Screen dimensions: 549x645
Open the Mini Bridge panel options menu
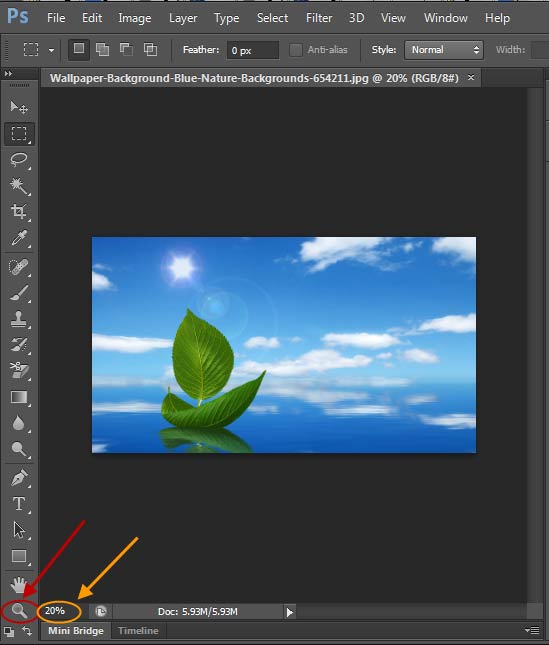click(533, 630)
